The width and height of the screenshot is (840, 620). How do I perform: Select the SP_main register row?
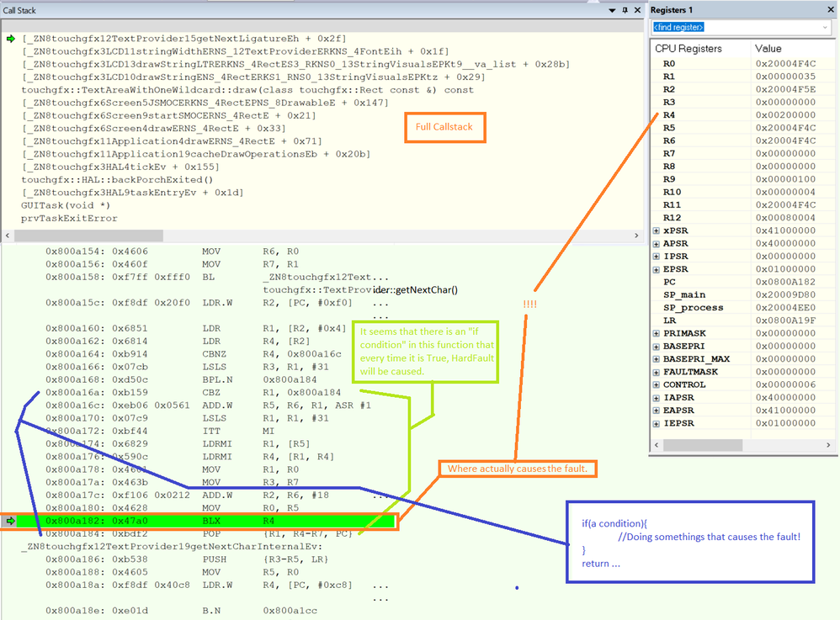coord(743,295)
